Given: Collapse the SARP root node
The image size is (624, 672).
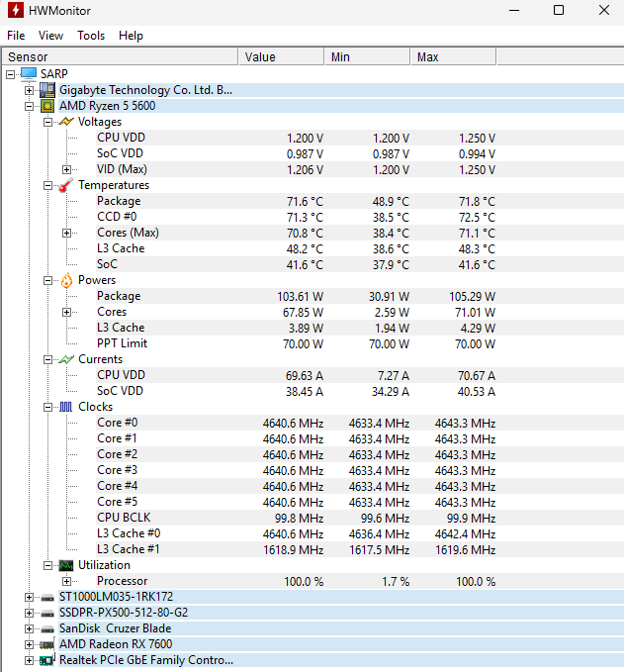Looking at the screenshot, I should tap(10, 74).
